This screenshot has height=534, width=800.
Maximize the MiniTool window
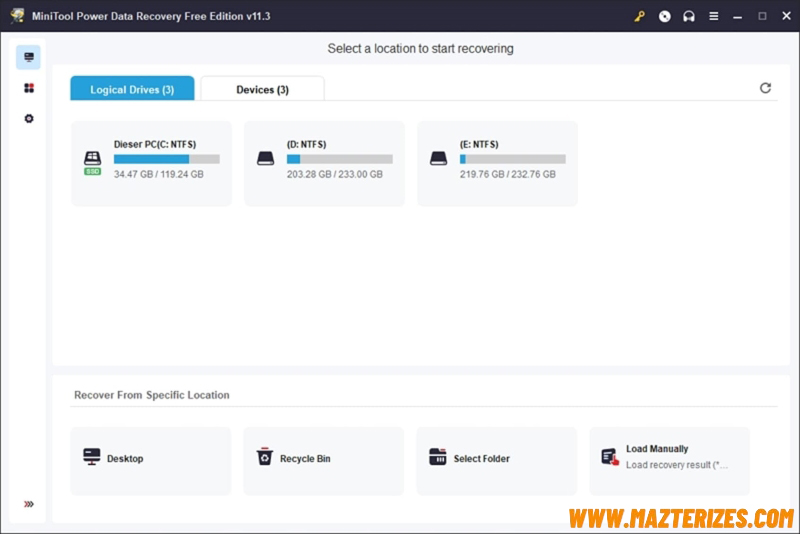(x=762, y=16)
